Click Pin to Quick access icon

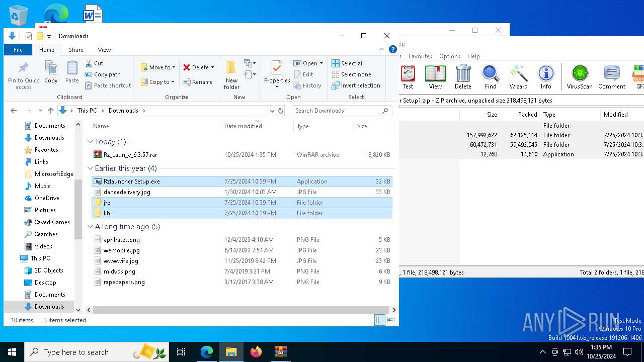pyautogui.click(x=23, y=75)
